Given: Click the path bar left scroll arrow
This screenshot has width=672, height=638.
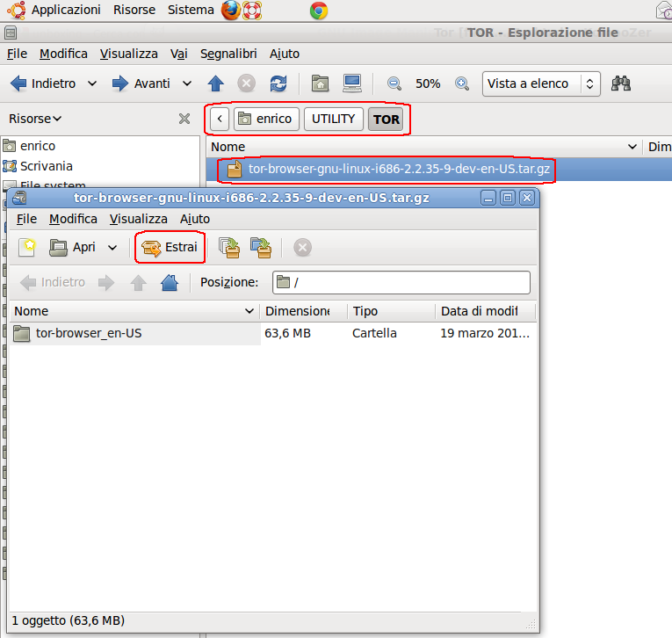Looking at the screenshot, I should [220, 119].
